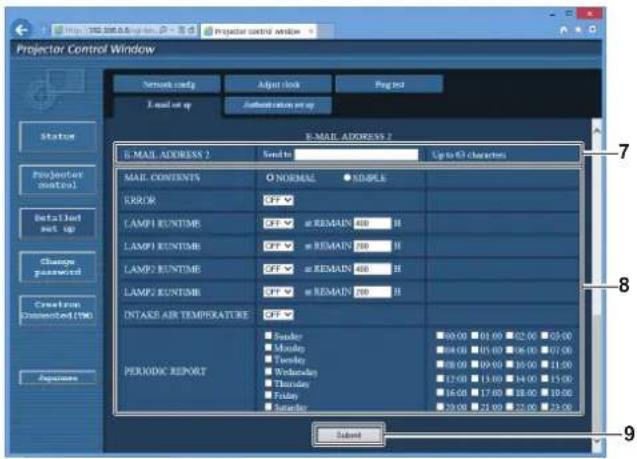Open the Network config tab
The height and width of the screenshot is (459, 637).
(x=168, y=84)
